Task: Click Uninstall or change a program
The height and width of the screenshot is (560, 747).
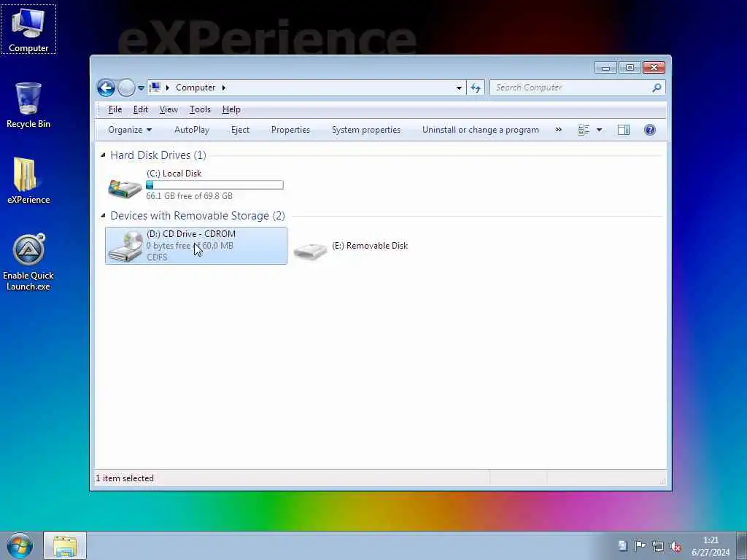Action: [480, 130]
